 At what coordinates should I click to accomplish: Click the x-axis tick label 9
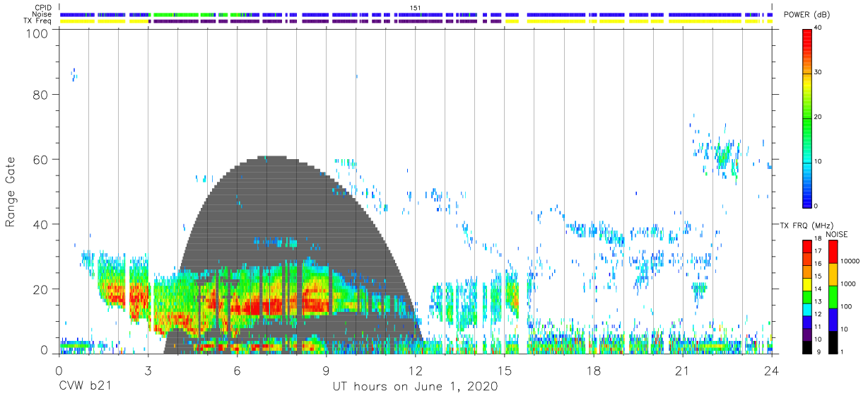[326, 371]
